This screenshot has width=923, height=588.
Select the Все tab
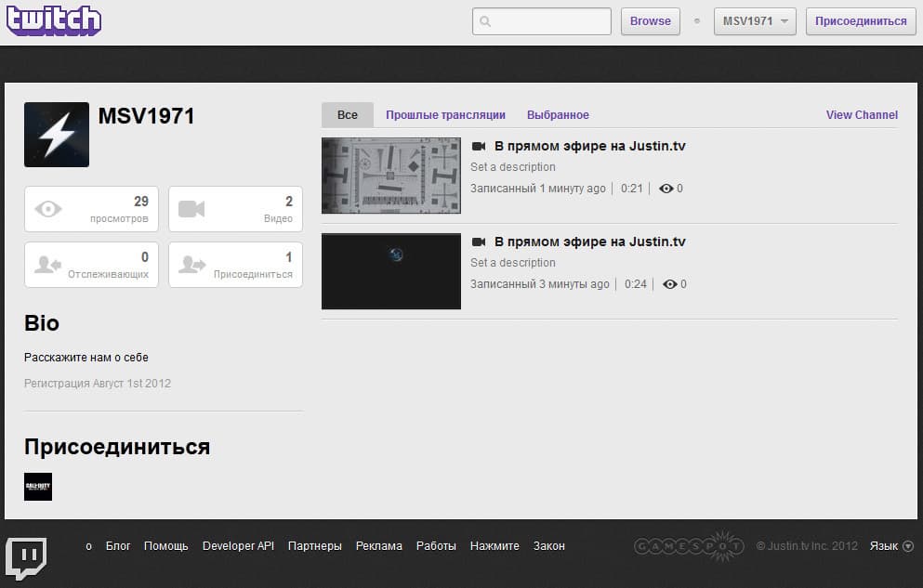coord(348,114)
